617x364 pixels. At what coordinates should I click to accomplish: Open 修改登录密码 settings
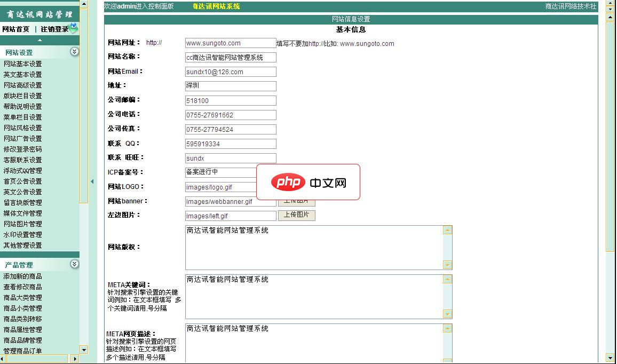(21, 149)
